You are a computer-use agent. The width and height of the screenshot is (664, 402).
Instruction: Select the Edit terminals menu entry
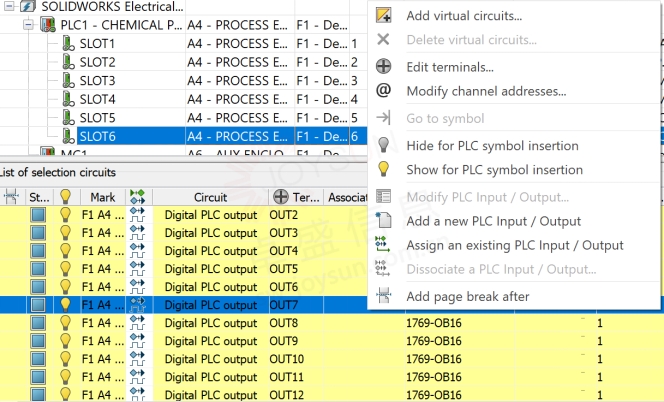pyautogui.click(x=450, y=67)
